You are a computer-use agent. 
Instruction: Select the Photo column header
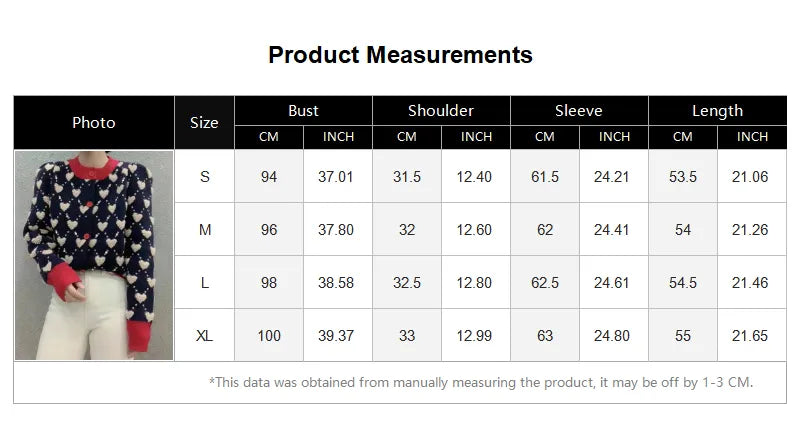(x=94, y=123)
